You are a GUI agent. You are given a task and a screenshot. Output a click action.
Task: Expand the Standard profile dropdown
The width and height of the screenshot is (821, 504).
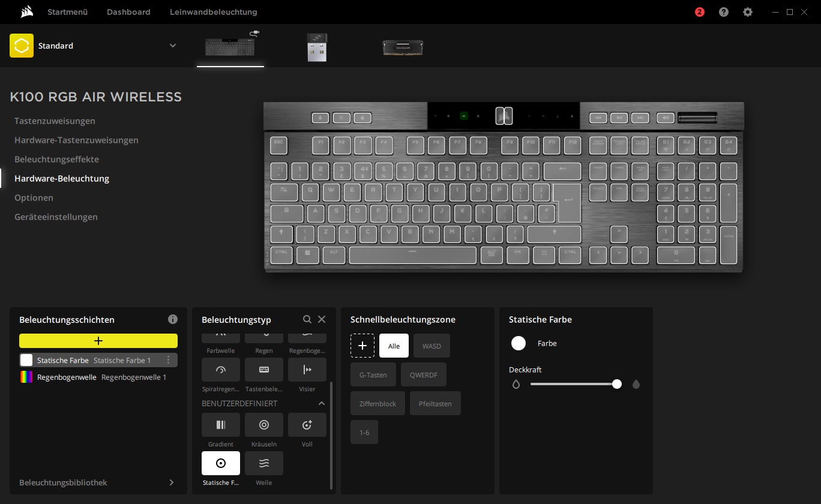[173, 46]
